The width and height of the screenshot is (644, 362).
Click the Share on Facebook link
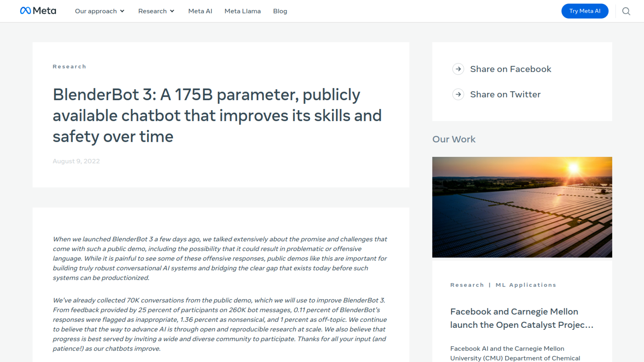coord(511,69)
